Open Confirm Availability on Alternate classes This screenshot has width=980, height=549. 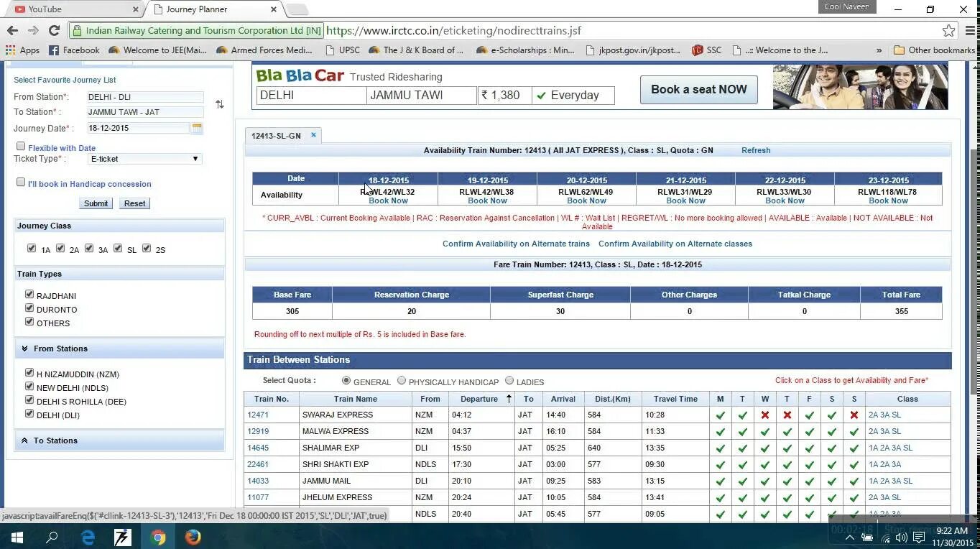click(x=675, y=244)
